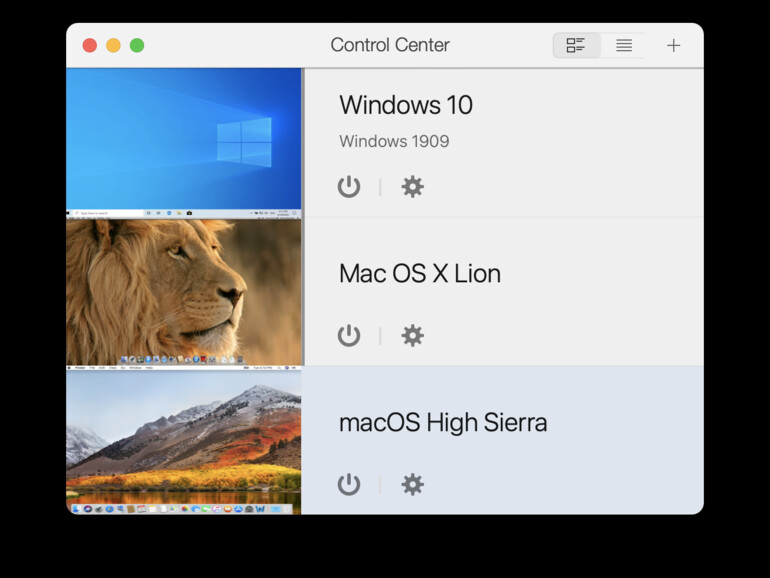Click the power icon for Windows 10
Image resolution: width=770 pixels, height=578 pixels.
(x=349, y=187)
